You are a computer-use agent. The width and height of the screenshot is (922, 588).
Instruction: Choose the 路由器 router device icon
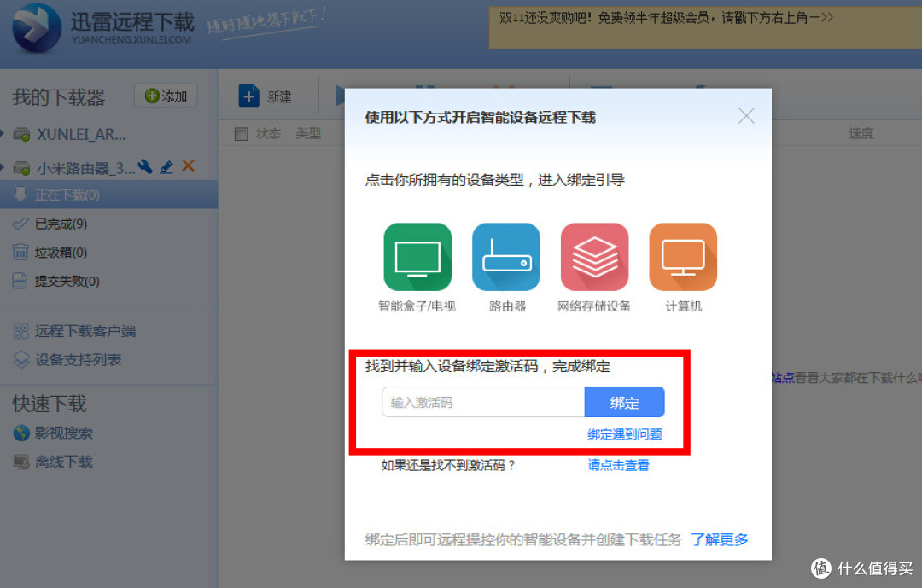point(505,257)
